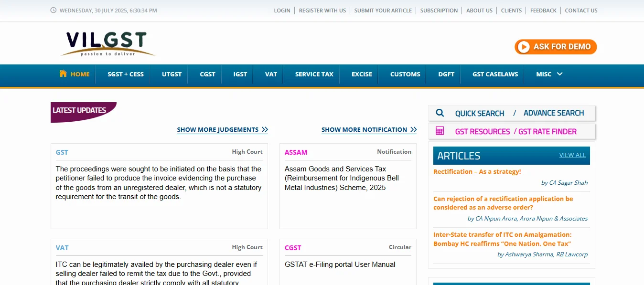Open the Login link
This screenshot has width=644, height=285.
[x=282, y=11]
